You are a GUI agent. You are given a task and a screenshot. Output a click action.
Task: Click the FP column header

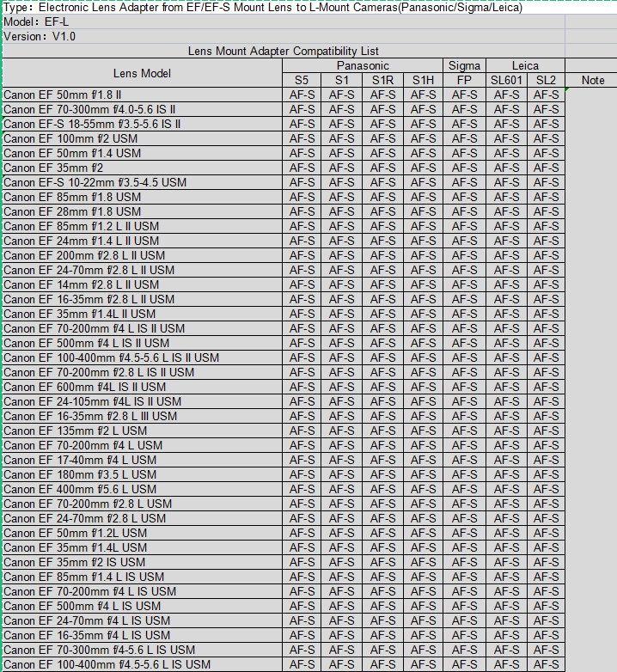pyautogui.click(x=464, y=80)
